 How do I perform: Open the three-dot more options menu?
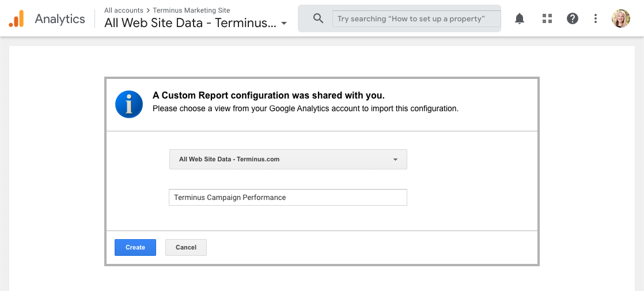point(595,18)
